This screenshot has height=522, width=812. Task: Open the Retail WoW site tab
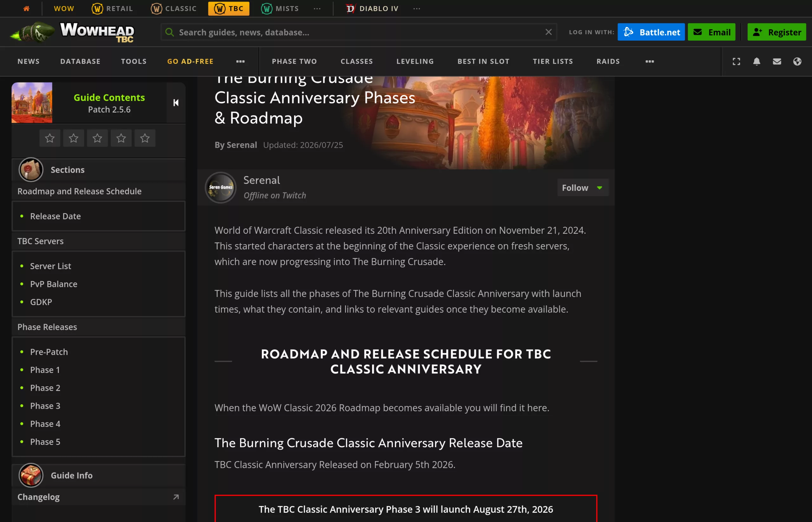point(112,9)
